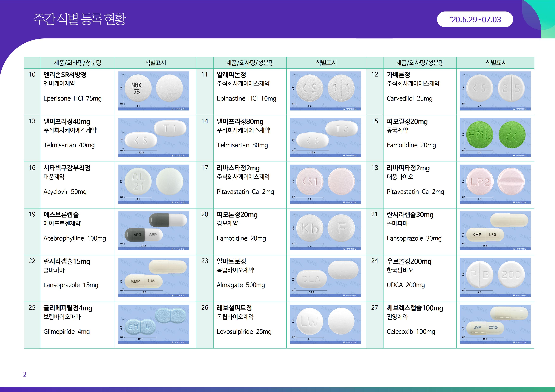Click the page number 2 at bottom
The width and height of the screenshot is (555, 392).
pyautogui.click(x=25, y=374)
